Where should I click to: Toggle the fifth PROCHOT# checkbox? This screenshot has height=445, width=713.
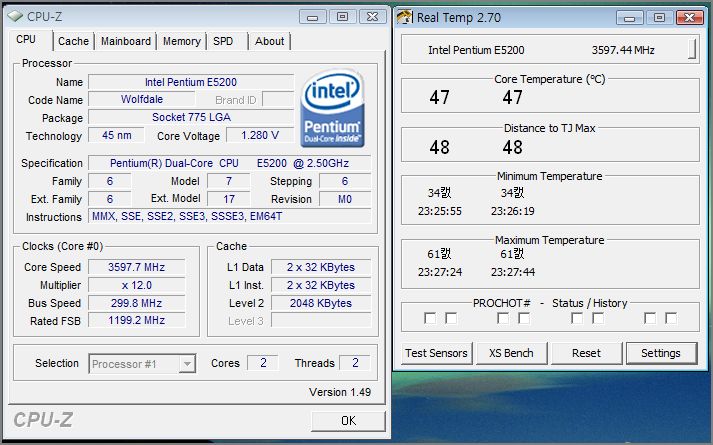[x=577, y=318]
